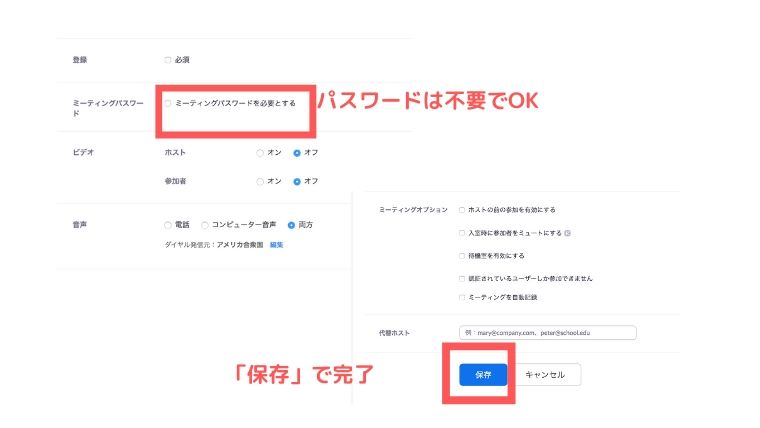Check the 必須 registration checkbox
The image size is (760, 428).
tap(168, 60)
